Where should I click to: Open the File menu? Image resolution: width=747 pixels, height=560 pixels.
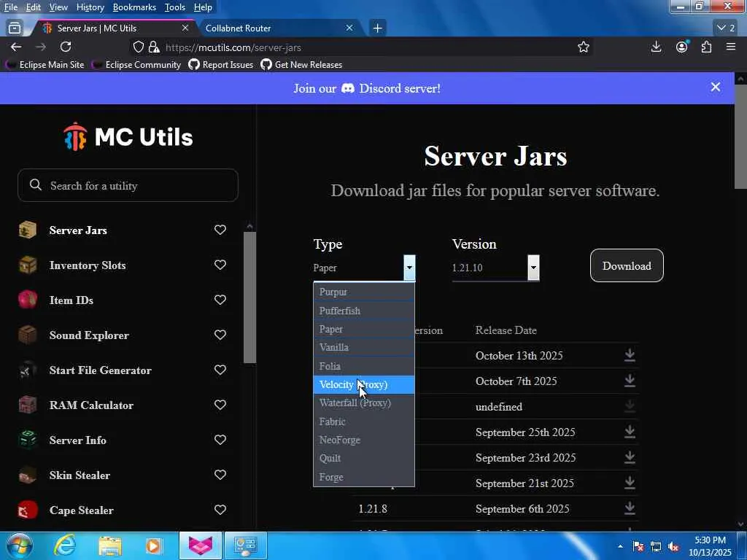[10, 7]
